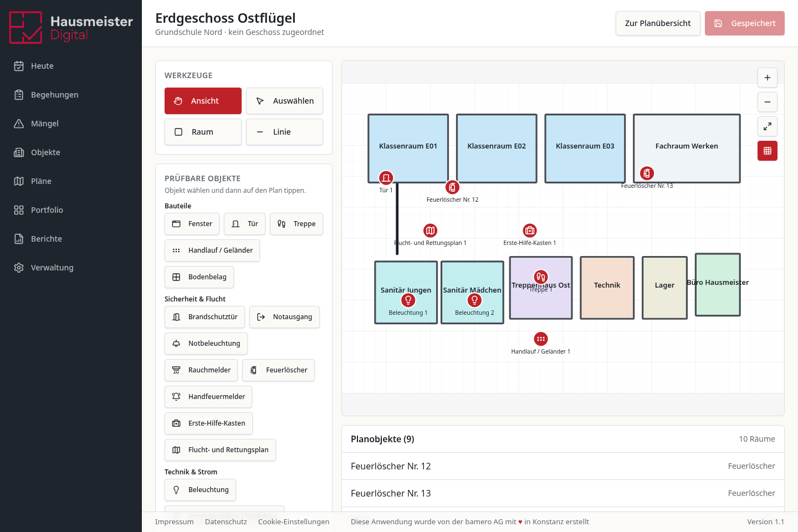This screenshot has width=798, height=532.
Task: Select the Feuerlöscher Nr. 12 marker on plan
Action: pyautogui.click(x=453, y=187)
